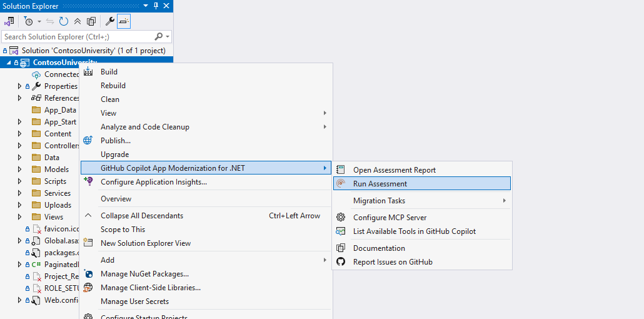The image size is (644, 319).
Task: Open the View submenu
Action: coord(205,113)
